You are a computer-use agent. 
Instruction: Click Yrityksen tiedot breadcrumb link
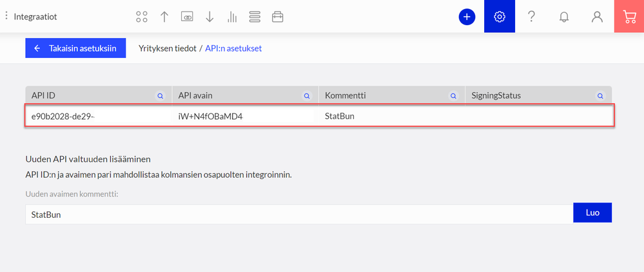(166, 48)
